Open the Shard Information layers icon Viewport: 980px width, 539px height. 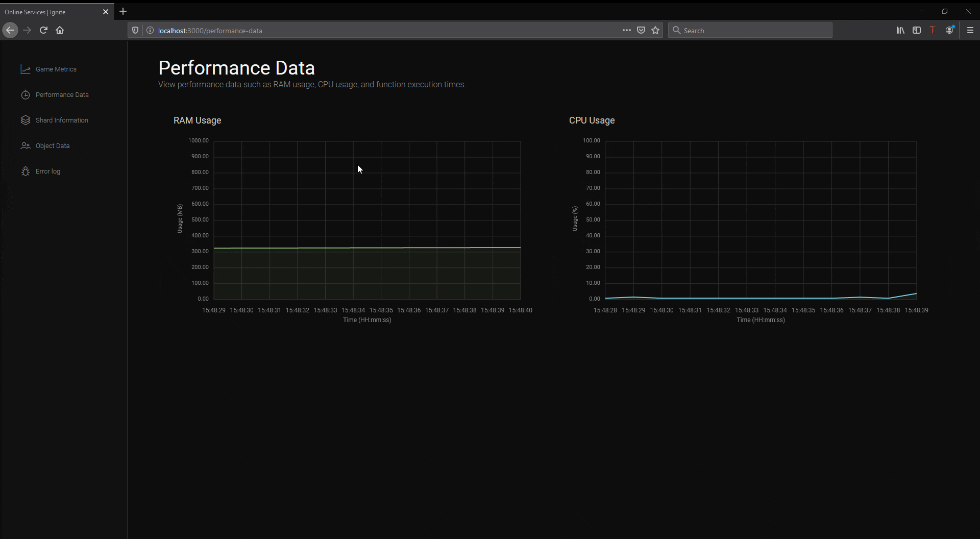click(x=26, y=120)
